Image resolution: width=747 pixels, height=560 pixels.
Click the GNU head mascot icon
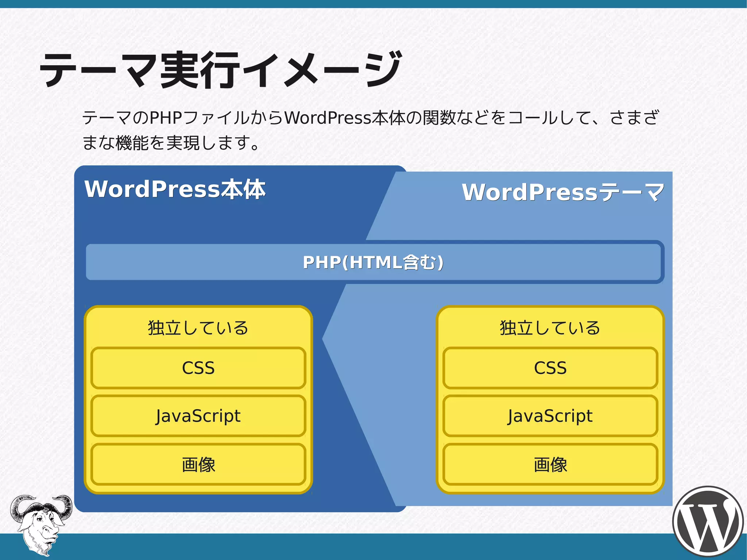pyautogui.click(x=41, y=525)
